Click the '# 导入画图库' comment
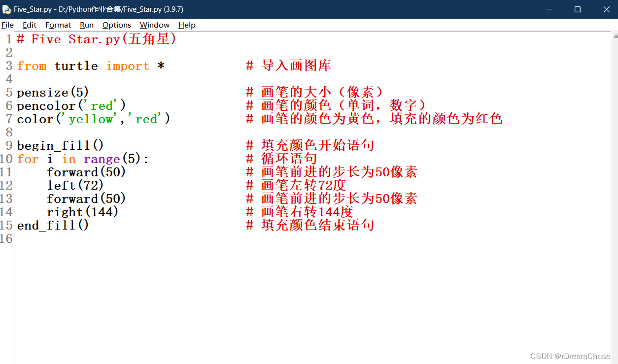Screen dimensions: 618x364 tap(289, 66)
